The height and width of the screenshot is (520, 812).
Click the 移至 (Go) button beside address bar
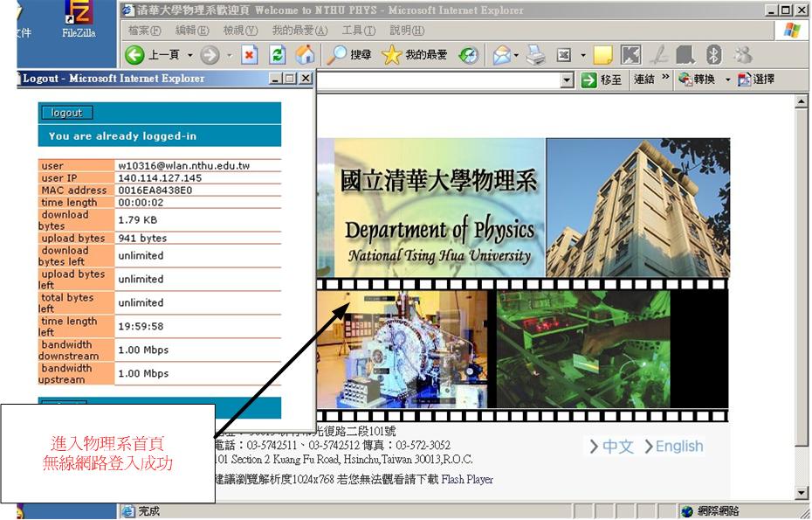602,80
